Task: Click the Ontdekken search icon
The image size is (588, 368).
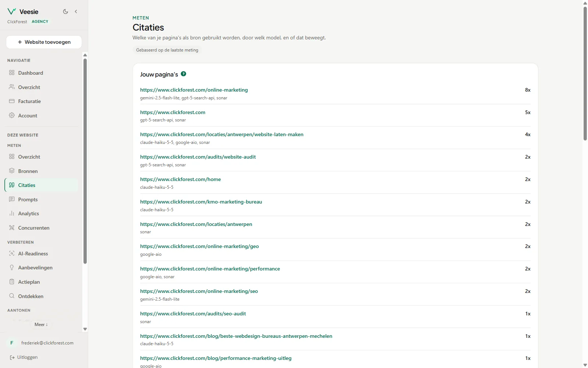Action: coord(12,296)
